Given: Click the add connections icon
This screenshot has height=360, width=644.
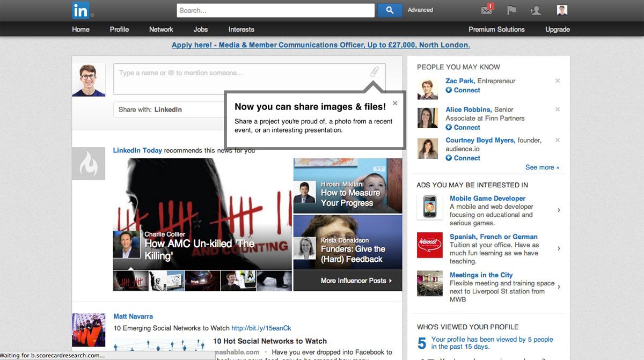Looking at the screenshot, I should [535, 10].
